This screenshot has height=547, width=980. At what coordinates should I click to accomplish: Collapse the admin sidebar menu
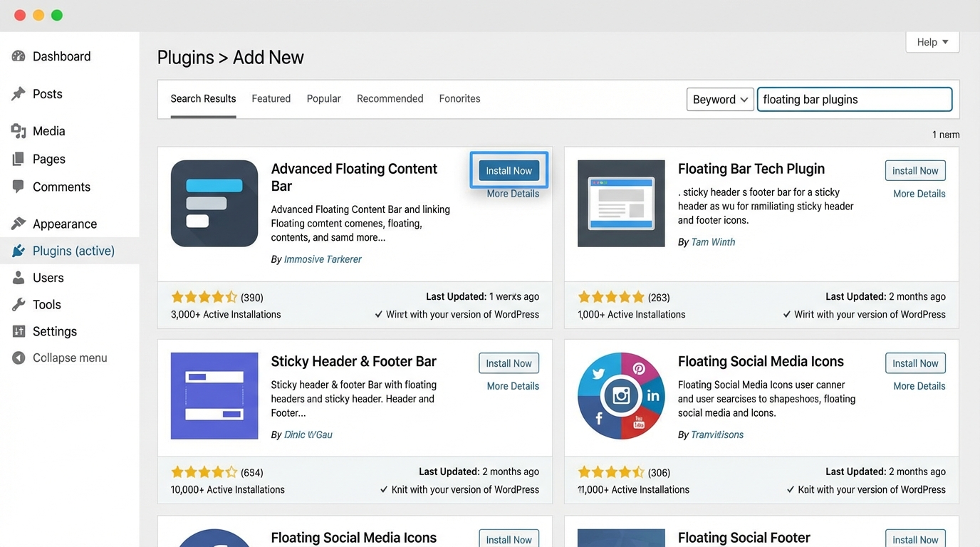coord(17,358)
